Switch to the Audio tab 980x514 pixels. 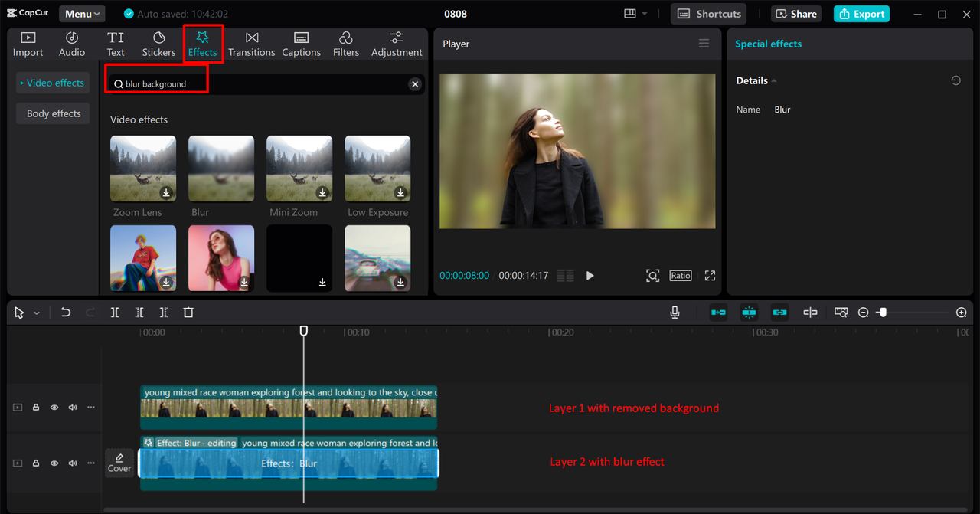pyautogui.click(x=72, y=44)
